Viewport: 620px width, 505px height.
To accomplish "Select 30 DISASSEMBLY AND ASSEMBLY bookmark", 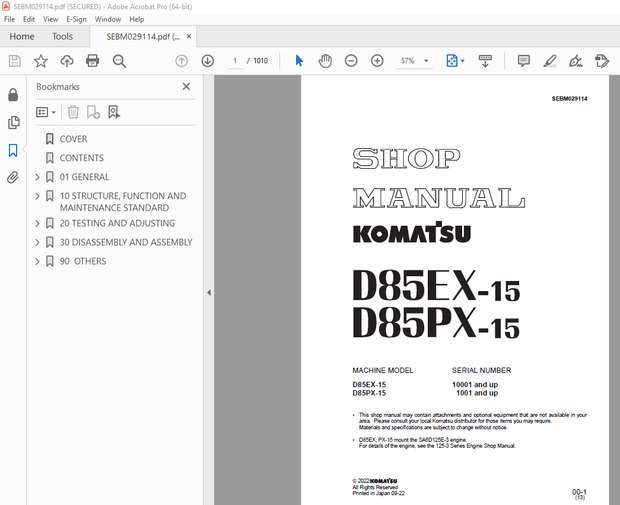I will [x=126, y=242].
